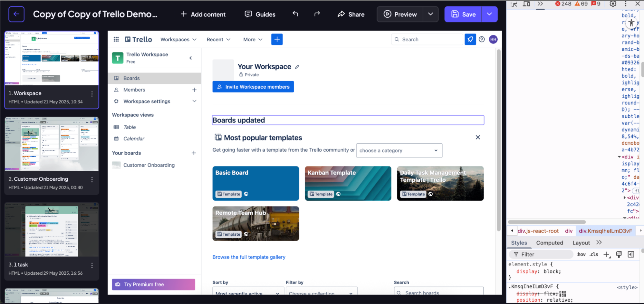Image resolution: width=644 pixels, height=304 pixels.
Task: Open the Recent dropdown
Action: [x=218, y=39]
